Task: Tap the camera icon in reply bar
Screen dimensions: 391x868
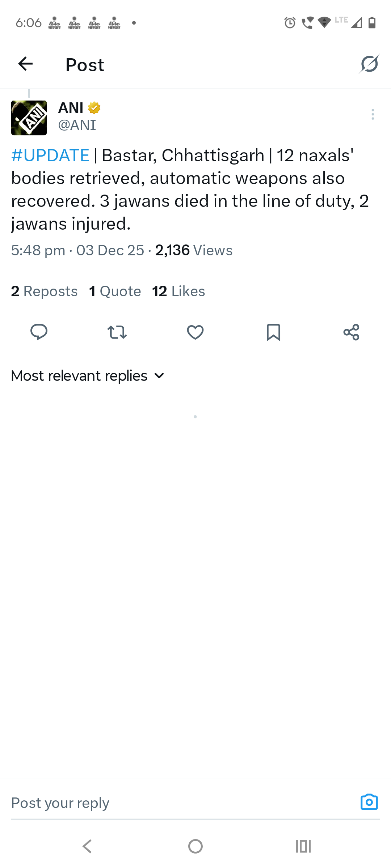Action: click(x=369, y=802)
